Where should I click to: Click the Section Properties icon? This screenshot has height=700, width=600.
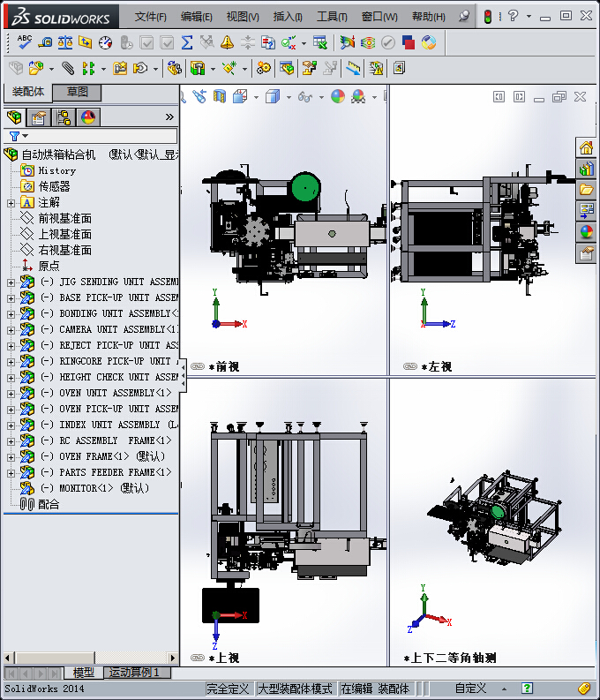86,42
